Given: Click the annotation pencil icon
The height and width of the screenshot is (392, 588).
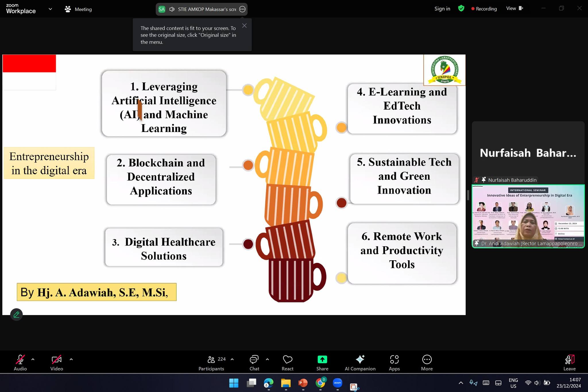Looking at the screenshot, I should pos(16,315).
